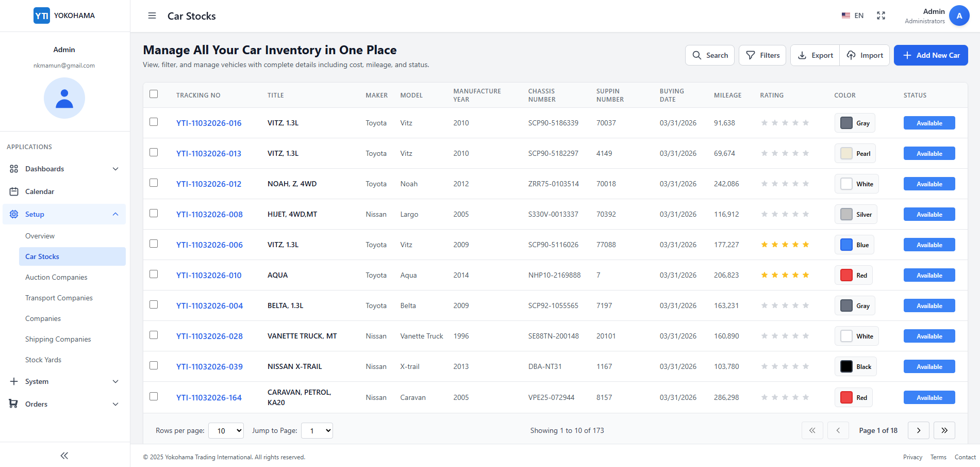Check the row for YTI-11032026-016
This screenshot has height=467, width=980.
pos(154,122)
